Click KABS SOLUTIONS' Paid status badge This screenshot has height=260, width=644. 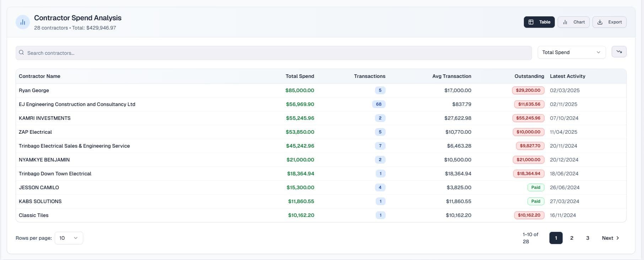pyautogui.click(x=536, y=201)
